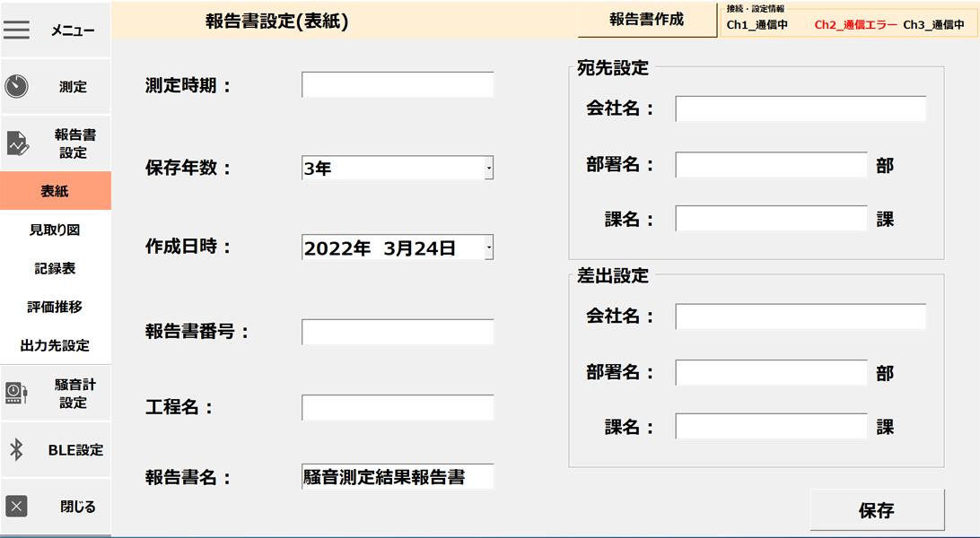Click the 測定時期 input field
This screenshot has height=538, width=980.
click(x=398, y=85)
